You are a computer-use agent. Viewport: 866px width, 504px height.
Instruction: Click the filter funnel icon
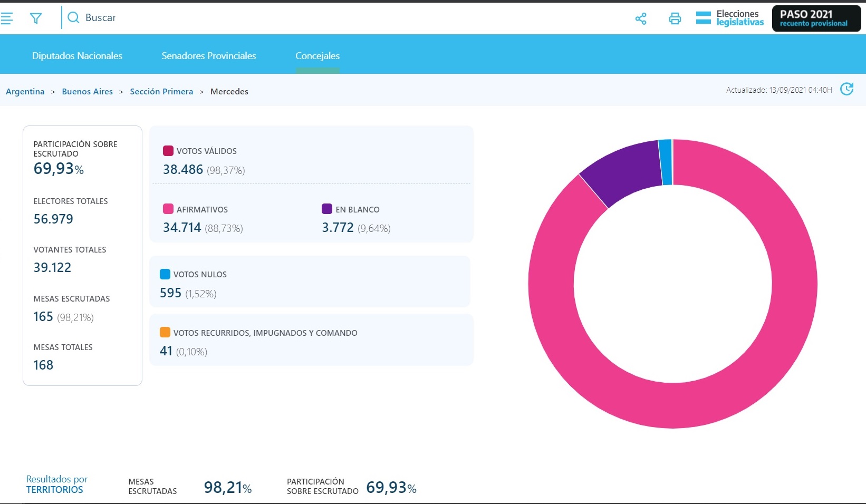[36, 18]
